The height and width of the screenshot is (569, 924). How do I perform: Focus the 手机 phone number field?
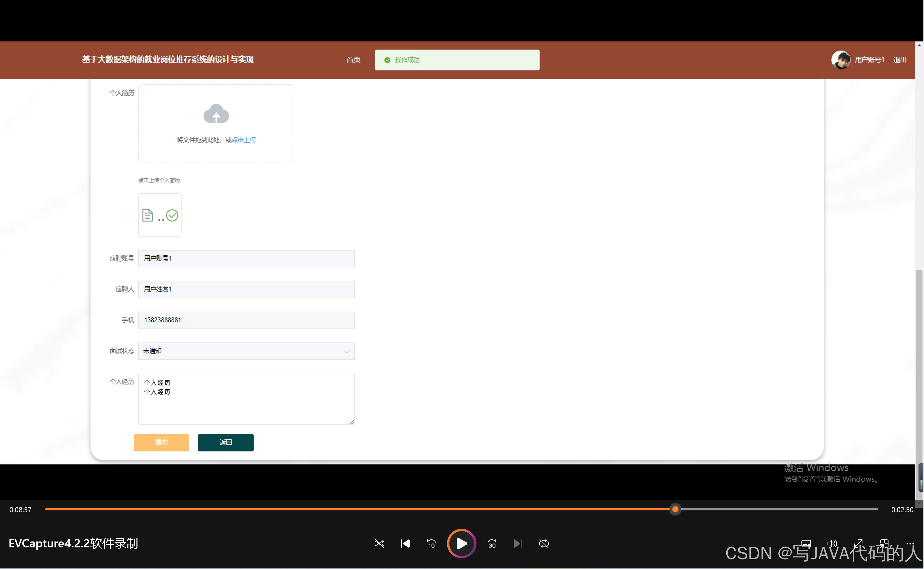pos(247,320)
